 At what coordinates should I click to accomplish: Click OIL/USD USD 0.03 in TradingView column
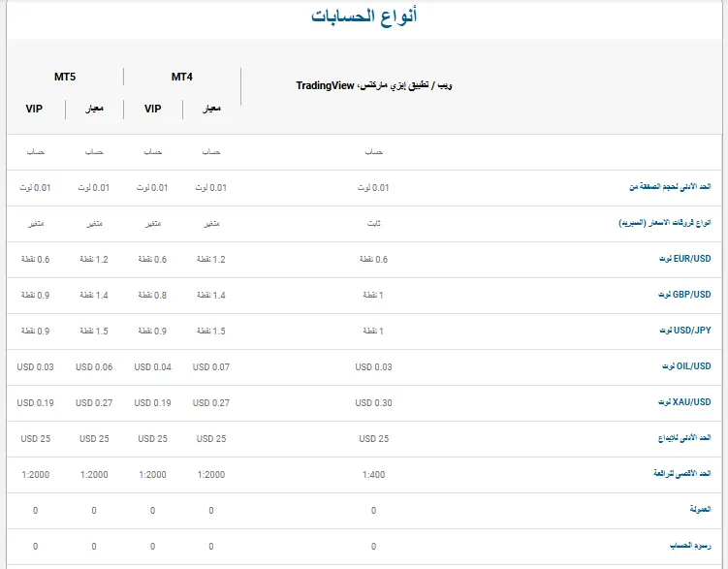[374, 367]
